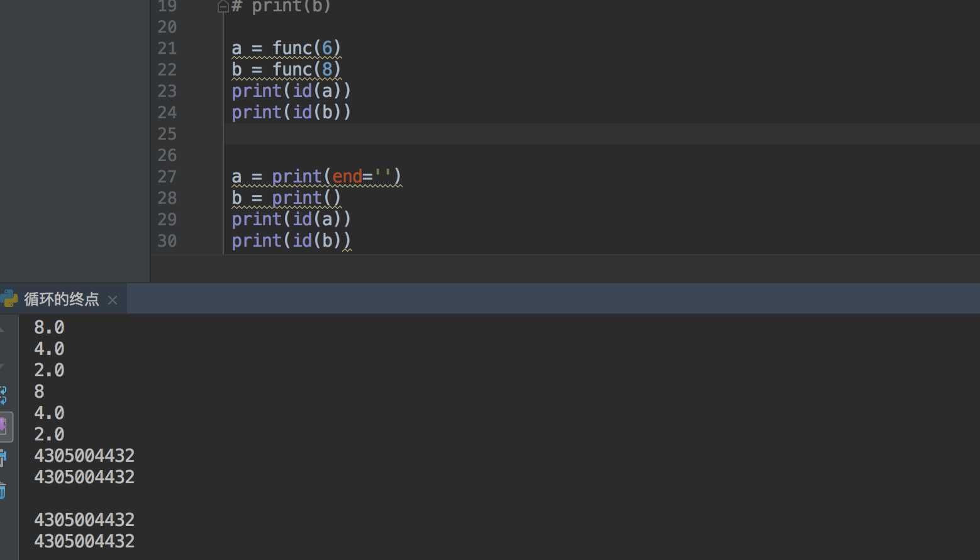The height and width of the screenshot is (560, 980).
Task: Place cursor on 'b = func(8)' line
Action: [286, 70]
